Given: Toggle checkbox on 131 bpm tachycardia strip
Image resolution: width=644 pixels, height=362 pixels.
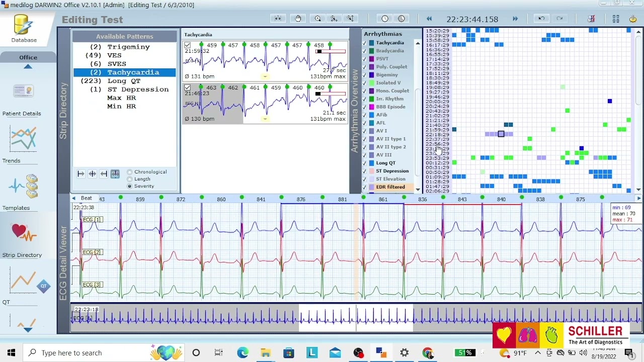Looking at the screenshot, I should [187, 45].
